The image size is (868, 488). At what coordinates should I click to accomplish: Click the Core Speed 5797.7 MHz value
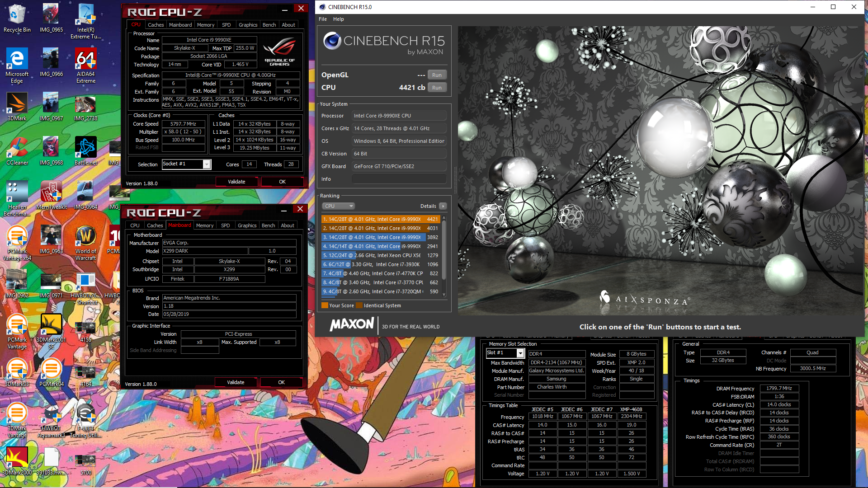183,124
